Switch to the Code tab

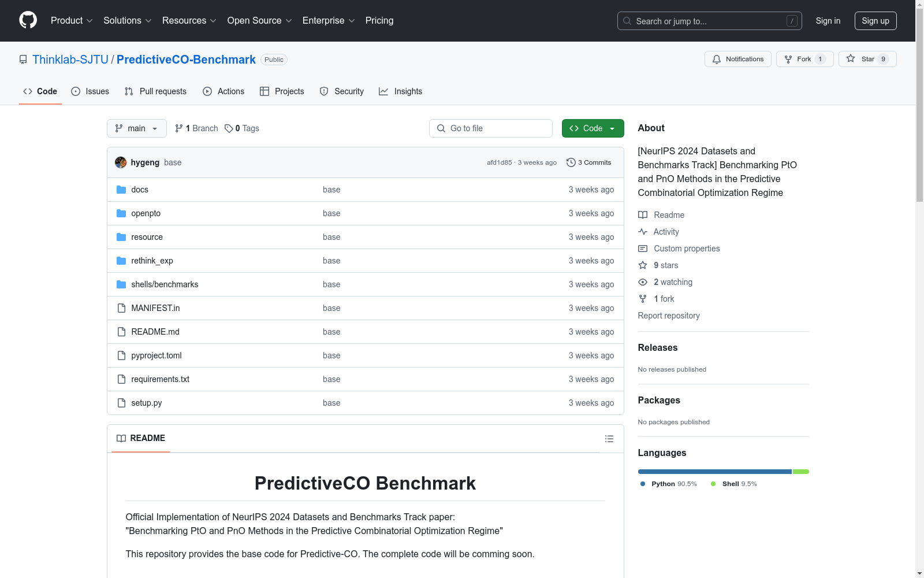click(x=40, y=91)
